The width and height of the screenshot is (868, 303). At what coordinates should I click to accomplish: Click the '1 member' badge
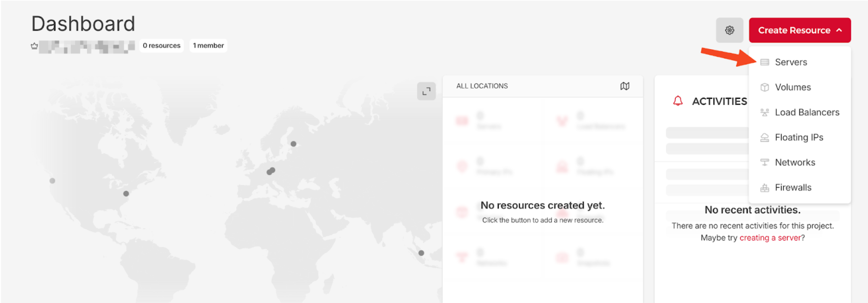(x=208, y=45)
